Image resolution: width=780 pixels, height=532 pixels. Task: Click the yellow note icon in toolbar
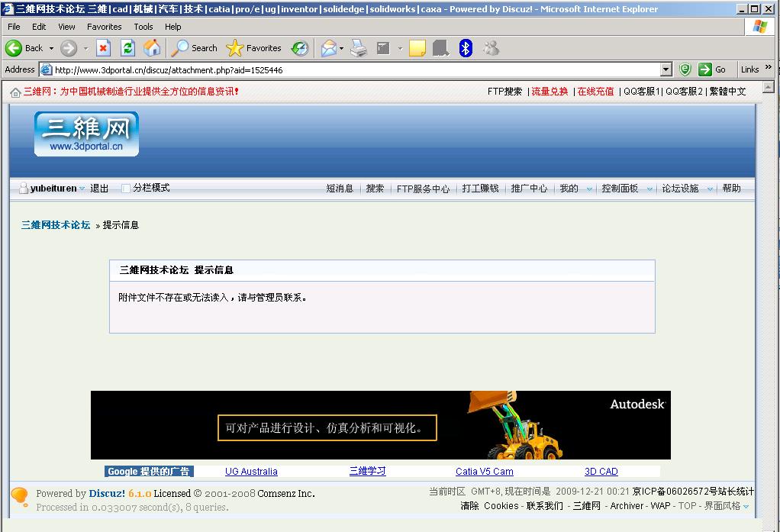pos(417,48)
